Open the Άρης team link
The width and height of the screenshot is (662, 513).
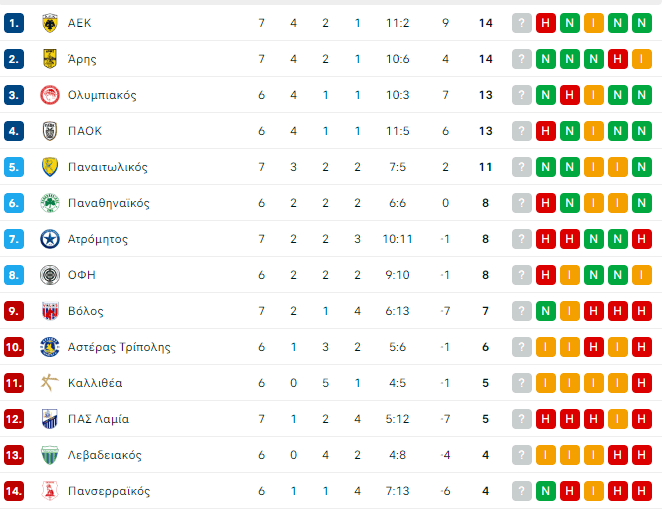(x=82, y=59)
